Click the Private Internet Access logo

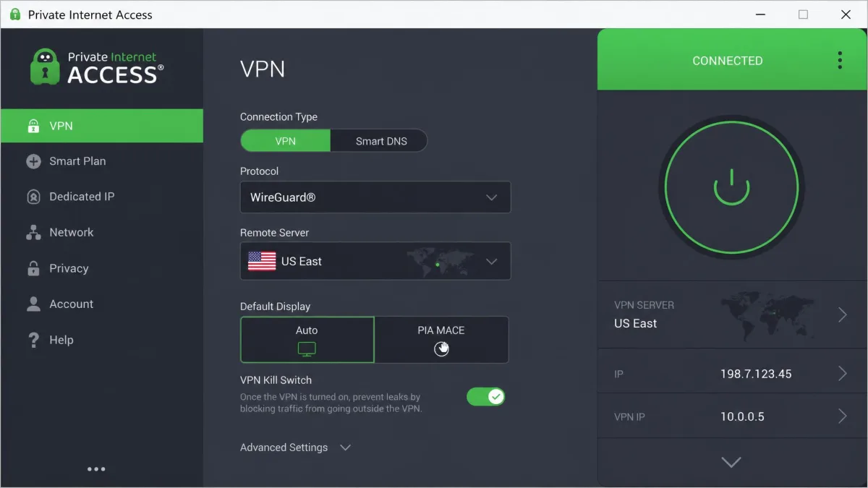pos(97,67)
